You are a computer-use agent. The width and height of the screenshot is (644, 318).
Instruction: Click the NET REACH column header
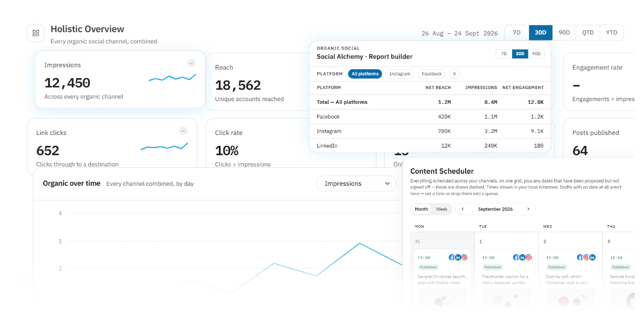(438, 87)
